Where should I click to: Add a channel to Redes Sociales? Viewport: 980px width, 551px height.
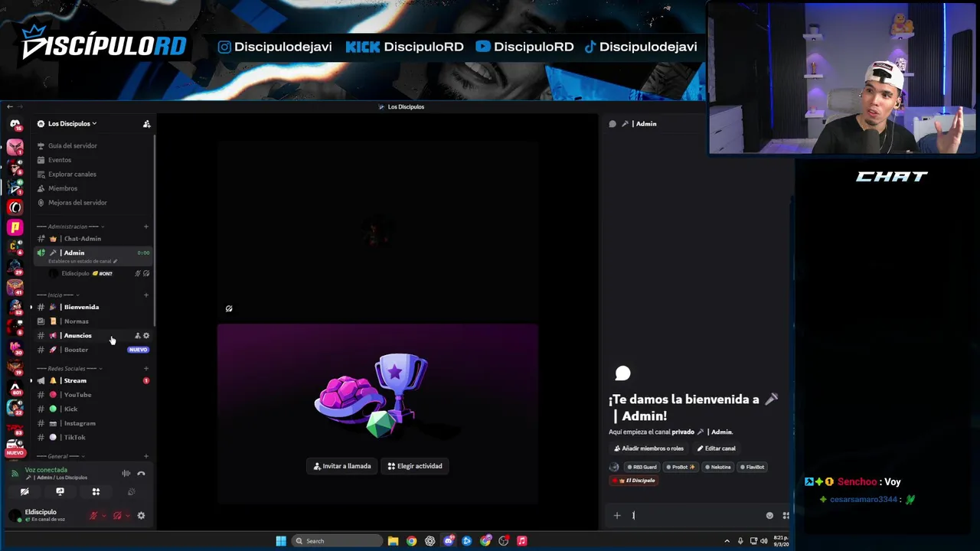coord(145,369)
